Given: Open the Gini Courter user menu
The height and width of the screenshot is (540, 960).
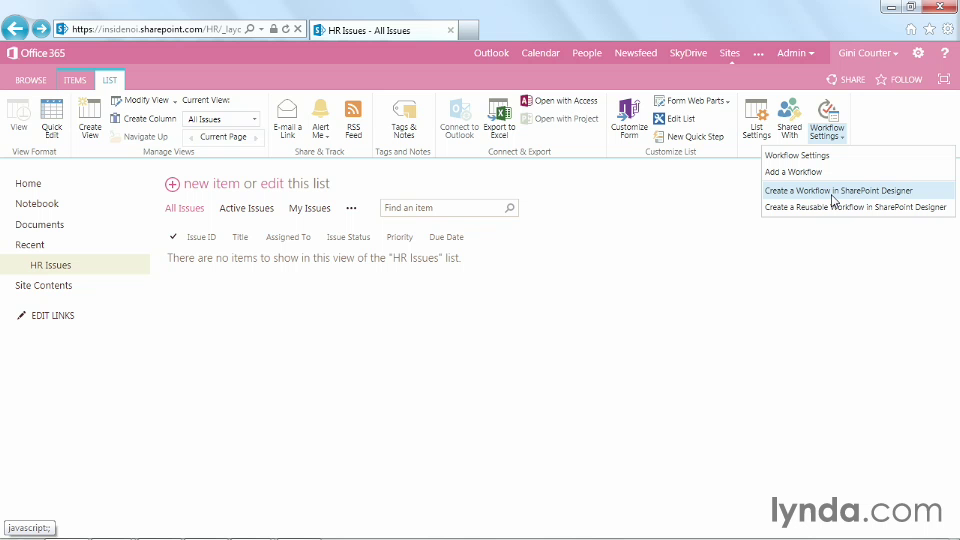Looking at the screenshot, I should click(x=868, y=53).
